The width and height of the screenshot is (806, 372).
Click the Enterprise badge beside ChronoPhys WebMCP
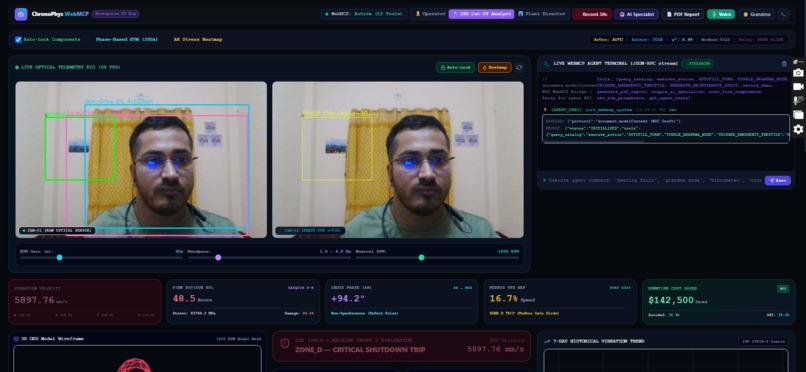point(115,14)
